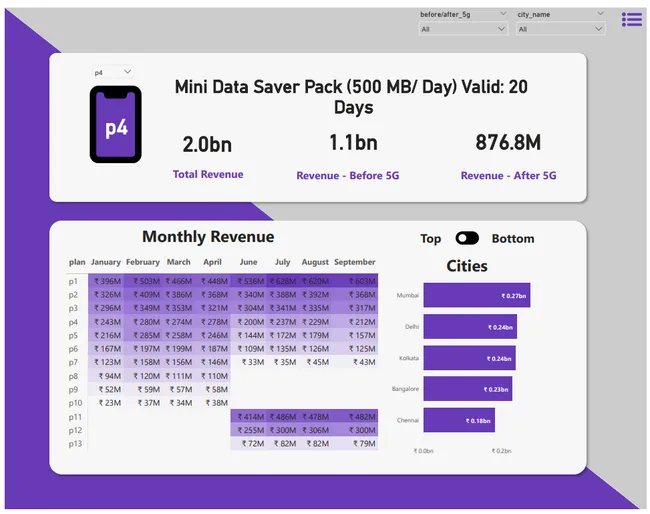Viewport: 650px width, 514px height.
Task: Click the ₹306M cell for p12 August
Action: pos(315,430)
